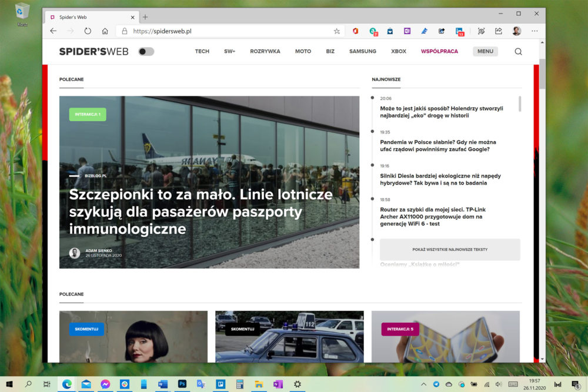This screenshot has height=392, width=588.
Task: Open the SW+ section
Action: tap(229, 51)
